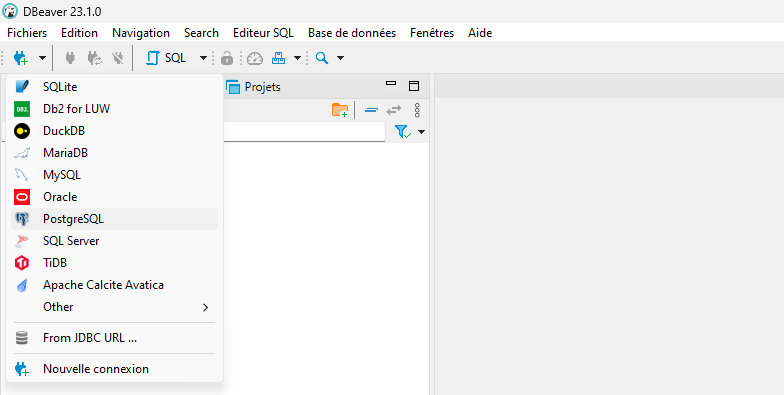Click the New Connection plug icon in toolbar

(x=21, y=58)
